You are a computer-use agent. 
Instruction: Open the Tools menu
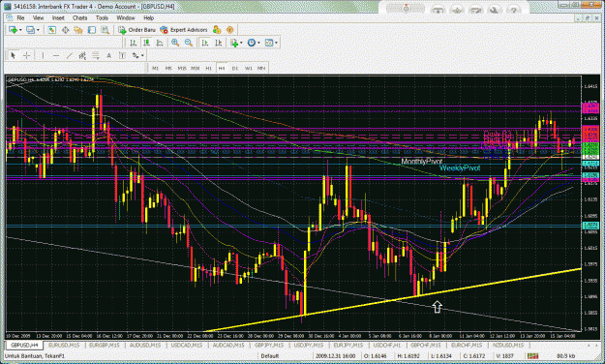(102, 17)
